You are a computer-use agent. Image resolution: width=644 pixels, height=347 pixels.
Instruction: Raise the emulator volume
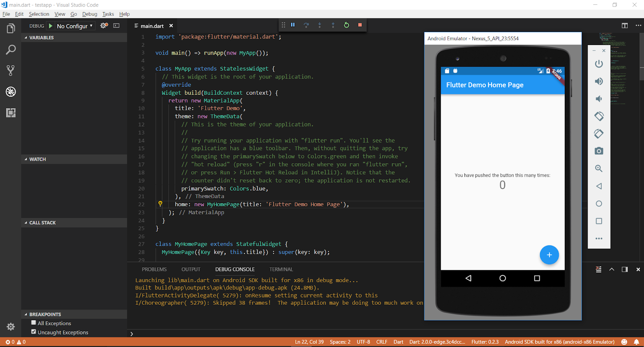coord(599,81)
